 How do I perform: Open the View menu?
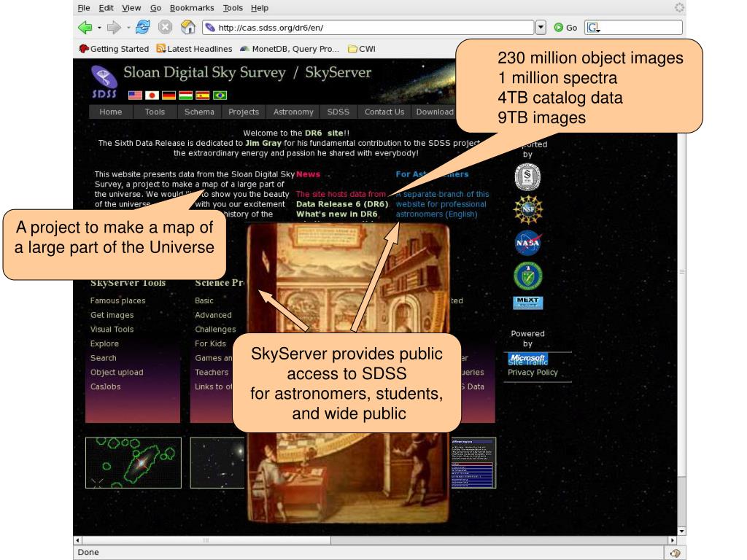[131, 7]
